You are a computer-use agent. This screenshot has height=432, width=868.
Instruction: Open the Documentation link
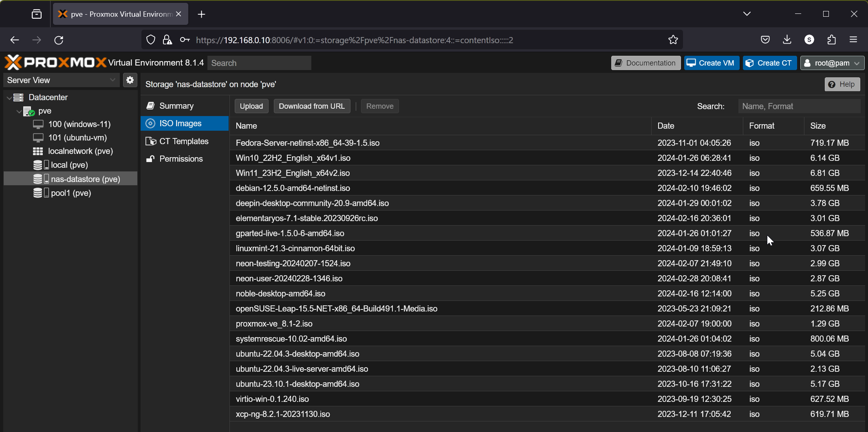tap(646, 63)
